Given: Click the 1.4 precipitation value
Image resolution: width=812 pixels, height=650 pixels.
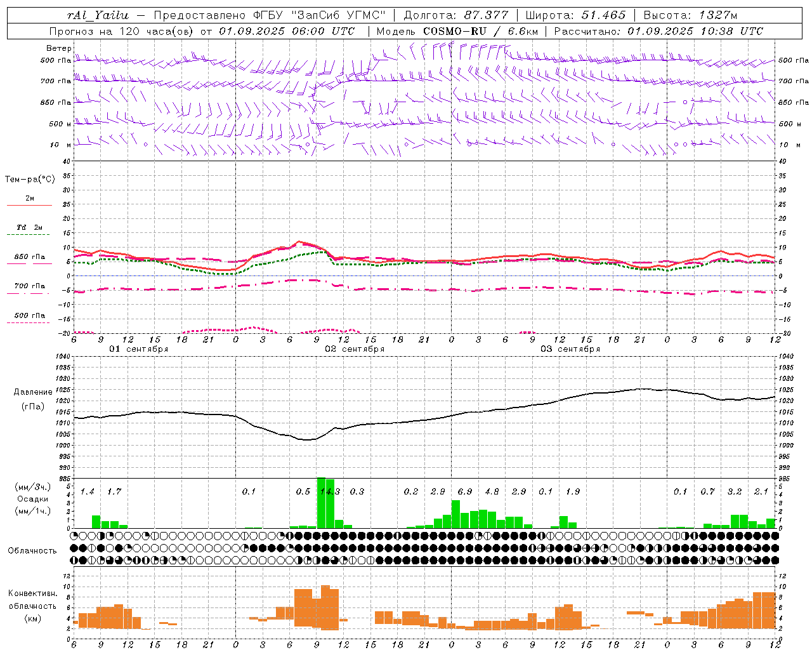Looking at the screenshot, I should click(x=88, y=492).
